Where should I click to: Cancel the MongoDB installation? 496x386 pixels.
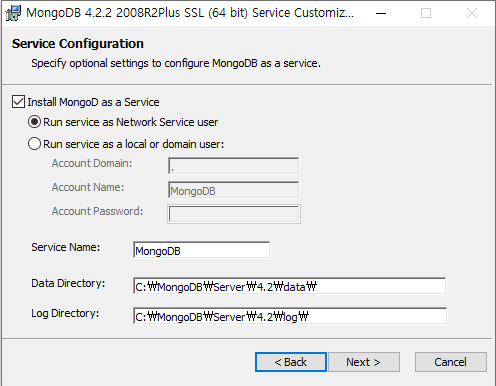click(x=451, y=362)
